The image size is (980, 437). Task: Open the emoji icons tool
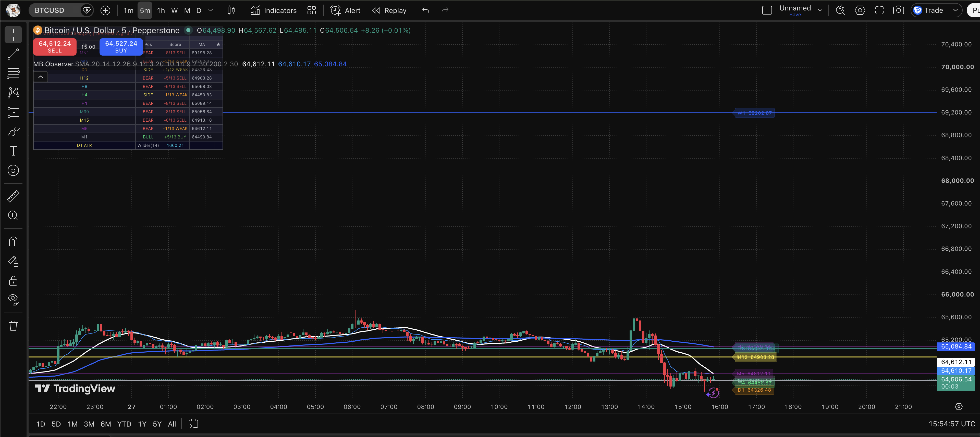(13, 171)
